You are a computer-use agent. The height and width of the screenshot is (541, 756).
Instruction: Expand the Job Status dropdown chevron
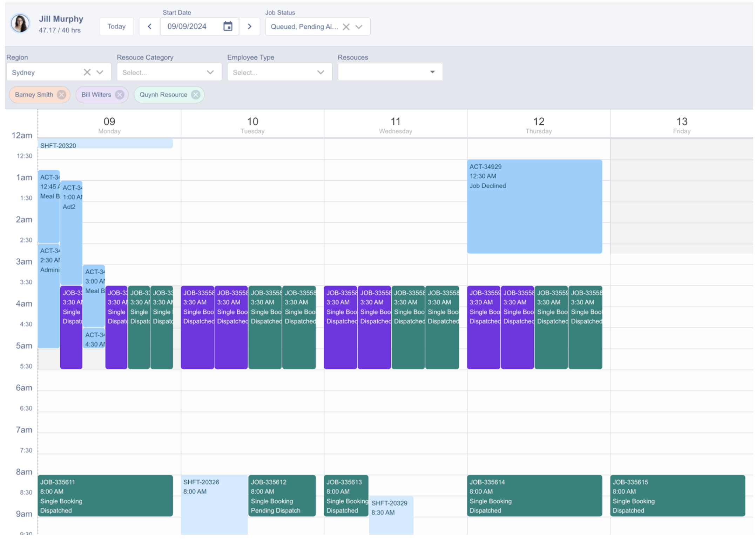click(x=359, y=27)
